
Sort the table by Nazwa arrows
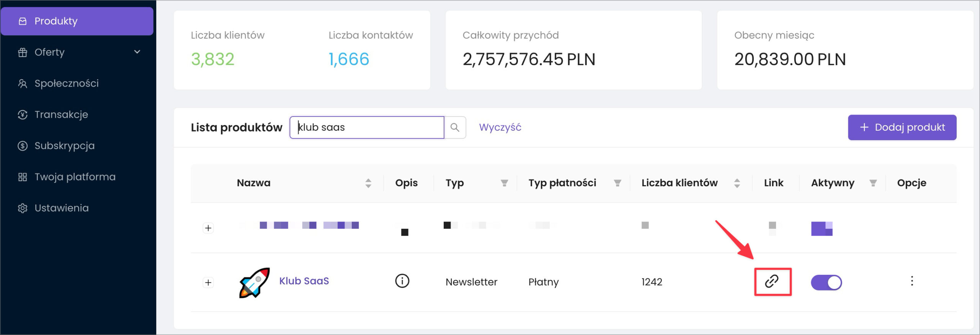368,183
